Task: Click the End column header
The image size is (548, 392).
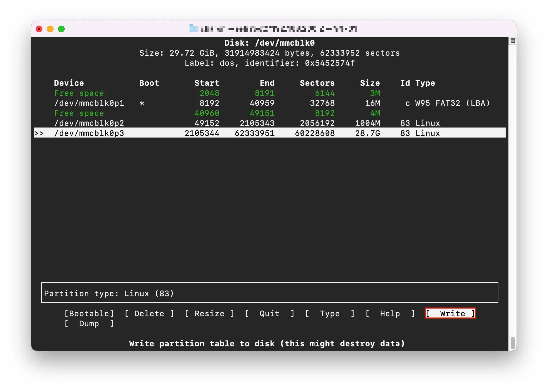Action: click(x=267, y=83)
